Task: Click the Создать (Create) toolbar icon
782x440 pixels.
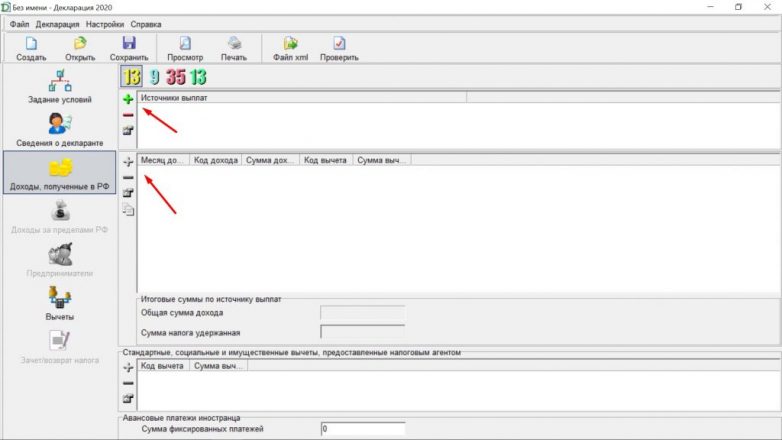Action: [x=31, y=47]
